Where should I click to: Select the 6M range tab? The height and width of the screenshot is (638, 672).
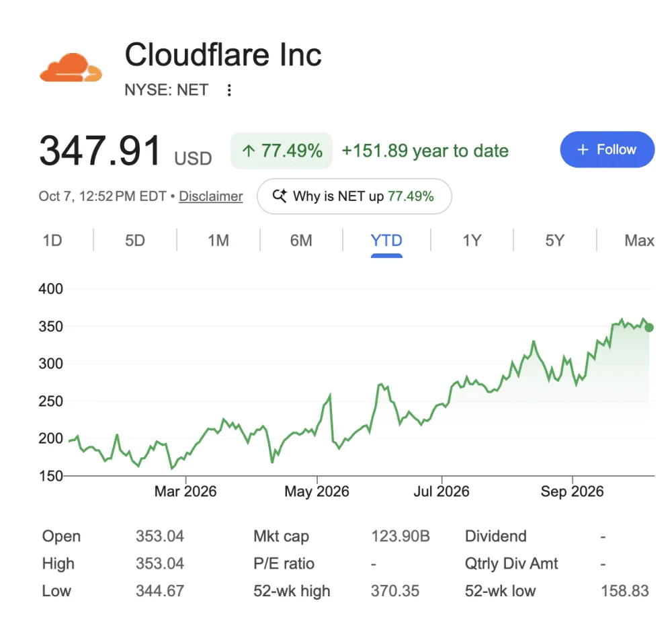301,240
